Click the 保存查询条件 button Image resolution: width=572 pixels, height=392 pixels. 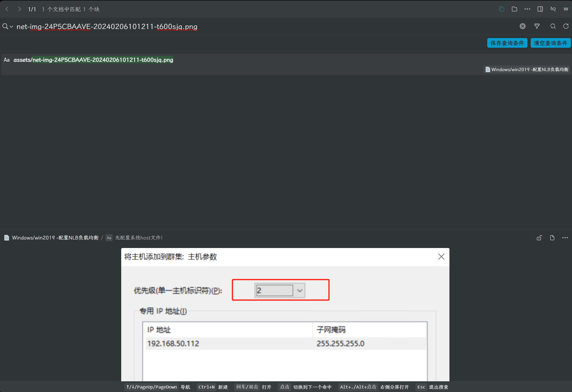pyautogui.click(x=507, y=43)
